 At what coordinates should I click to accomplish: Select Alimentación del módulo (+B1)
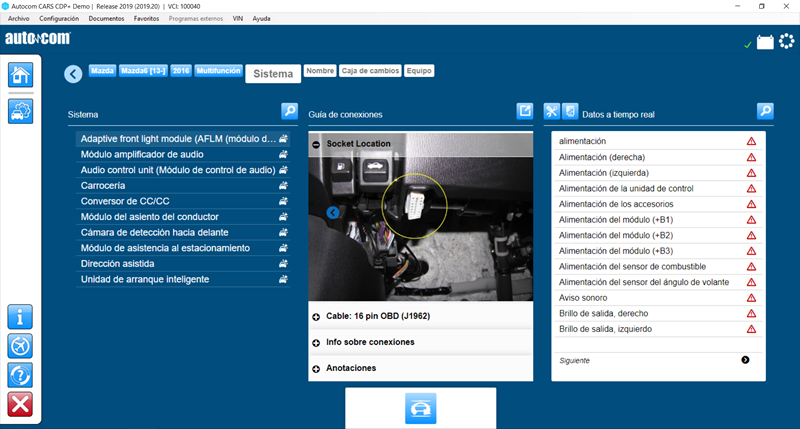pyautogui.click(x=658, y=220)
